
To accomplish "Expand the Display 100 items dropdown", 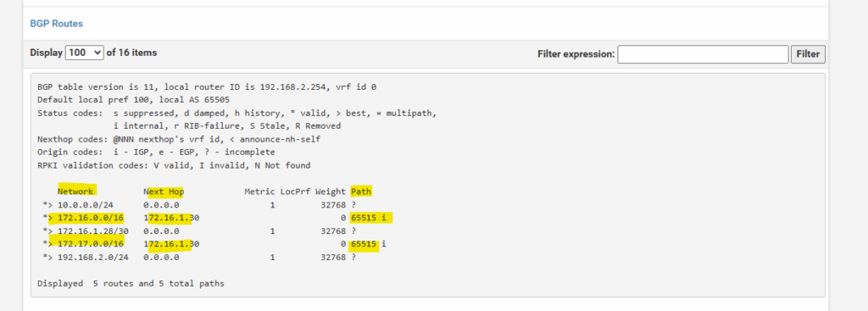I will (85, 53).
